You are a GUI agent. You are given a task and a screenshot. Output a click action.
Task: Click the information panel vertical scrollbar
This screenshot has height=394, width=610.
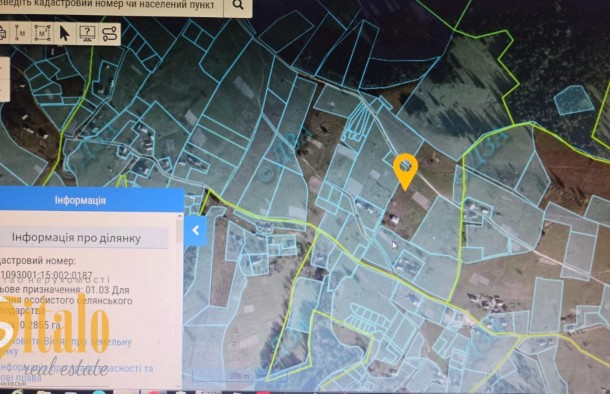click(179, 299)
